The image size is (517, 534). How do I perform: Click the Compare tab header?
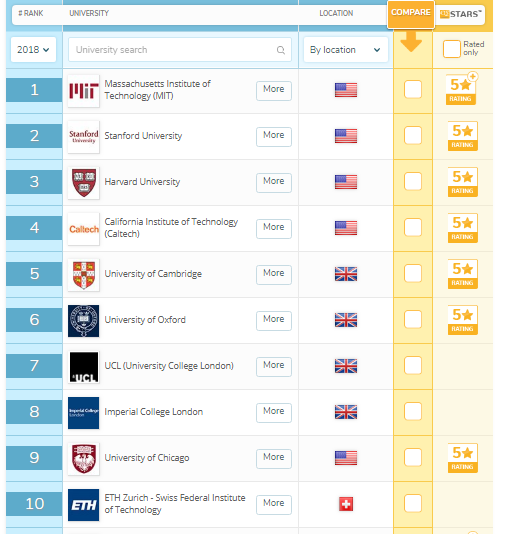pyautogui.click(x=411, y=14)
